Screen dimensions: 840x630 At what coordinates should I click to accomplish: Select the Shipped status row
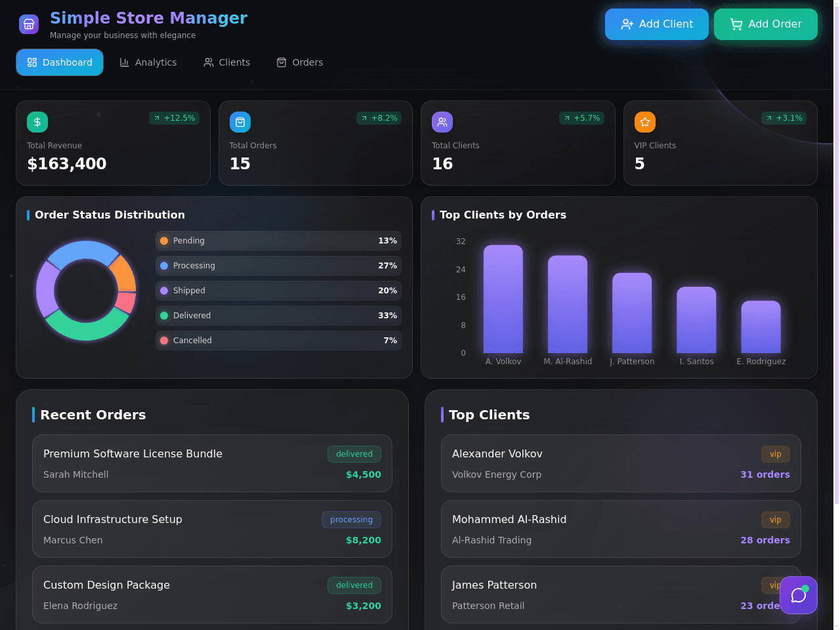coord(278,291)
